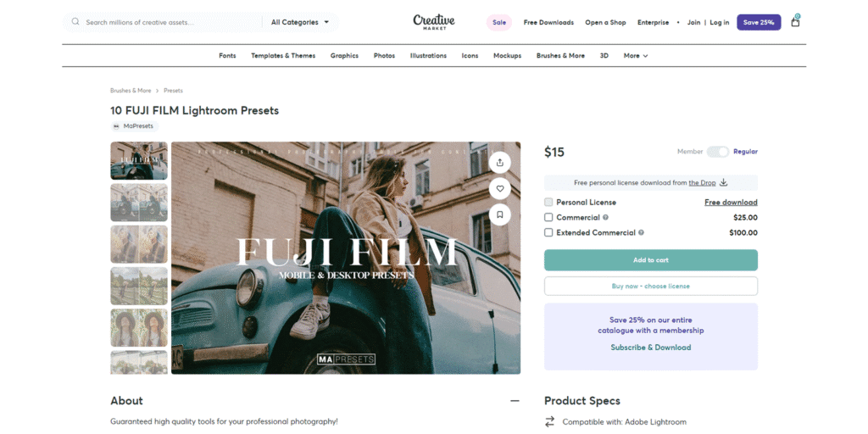Viewport: 868px width, 434px height.
Task: Toggle the Member/Regular pricing switch
Action: [x=718, y=152]
